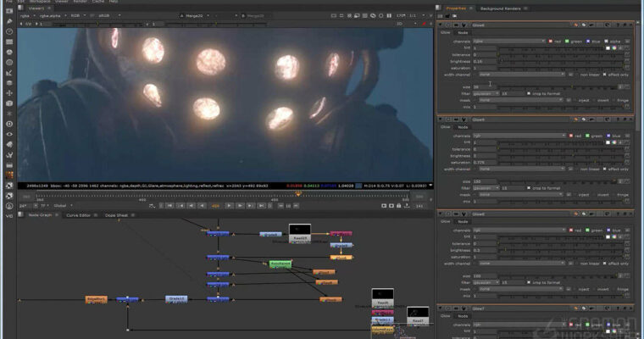
Task: Open the viewer rgba channel set dropdown
Action: (x=27, y=15)
